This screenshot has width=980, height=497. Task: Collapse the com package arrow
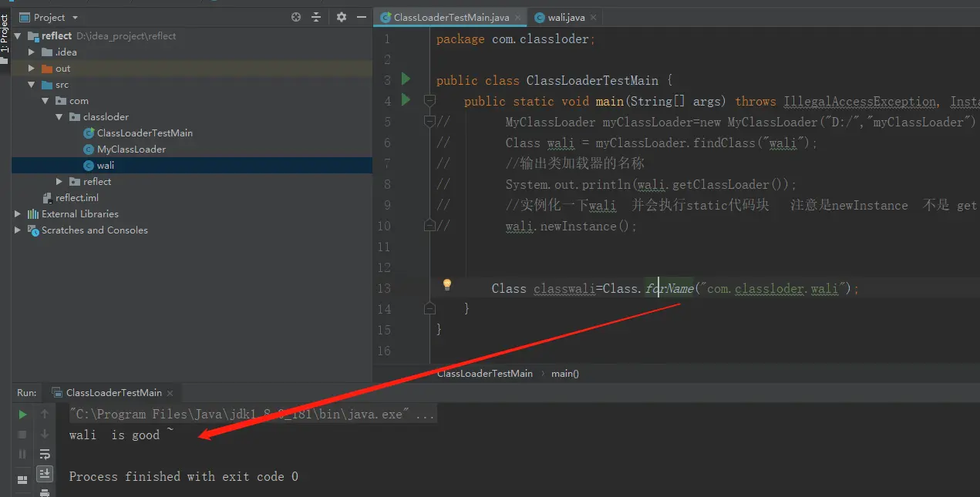[x=45, y=101]
